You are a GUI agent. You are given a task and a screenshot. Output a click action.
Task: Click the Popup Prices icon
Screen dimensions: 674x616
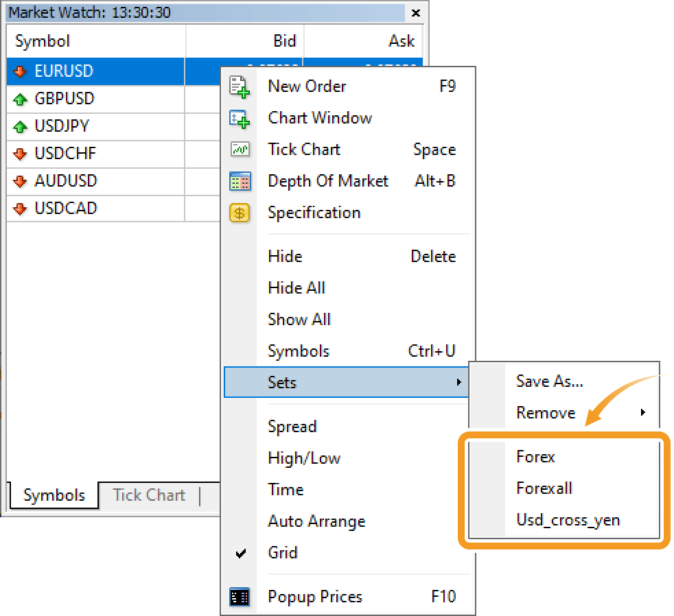[x=240, y=597]
